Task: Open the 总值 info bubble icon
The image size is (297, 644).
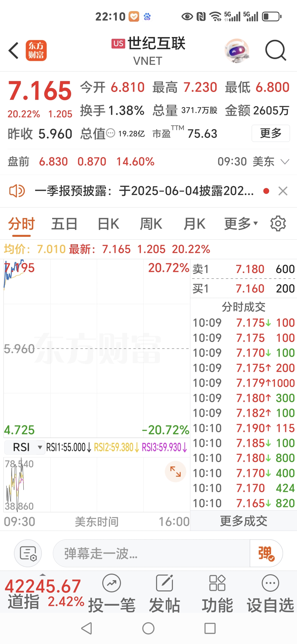Action: pyautogui.click(x=111, y=133)
